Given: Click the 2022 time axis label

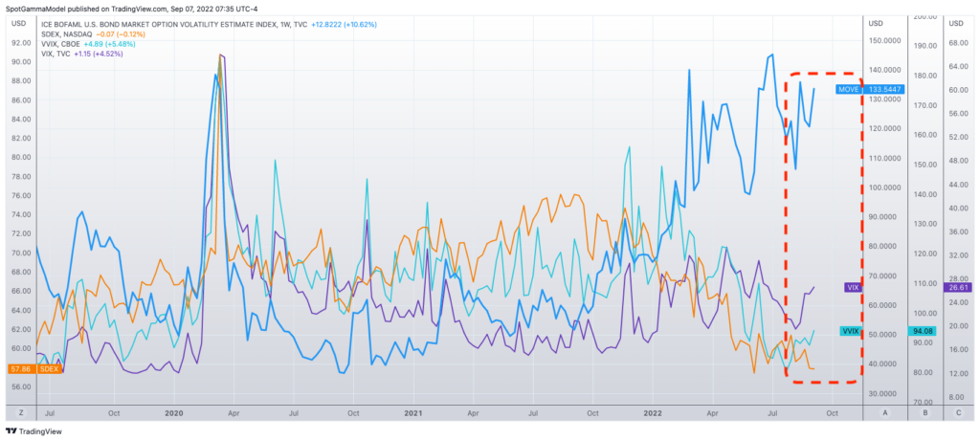Looking at the screenshot, I should pyautogui.click(x=653, y=413).
